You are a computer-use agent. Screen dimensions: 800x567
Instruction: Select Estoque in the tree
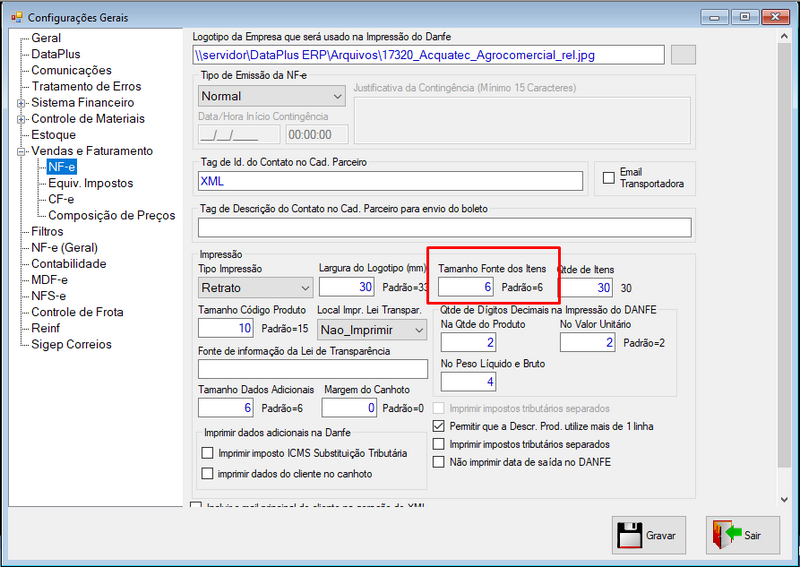[53, 135]
